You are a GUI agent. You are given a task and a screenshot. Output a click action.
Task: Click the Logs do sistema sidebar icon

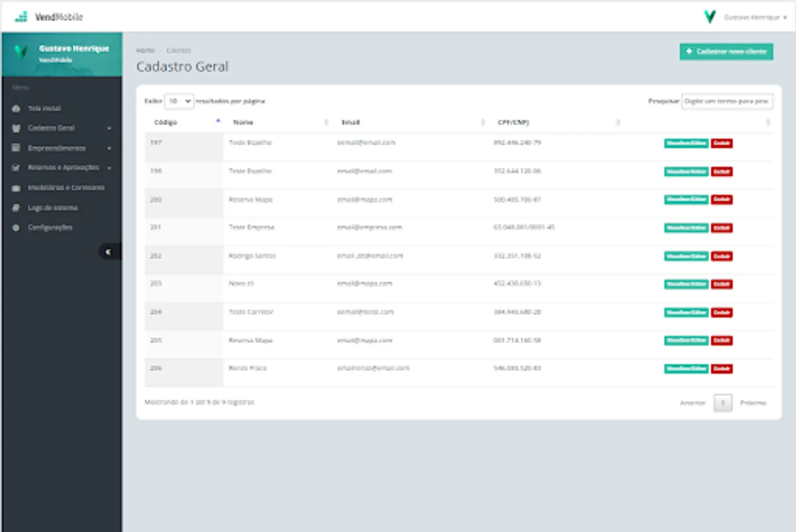click(16, 208)
